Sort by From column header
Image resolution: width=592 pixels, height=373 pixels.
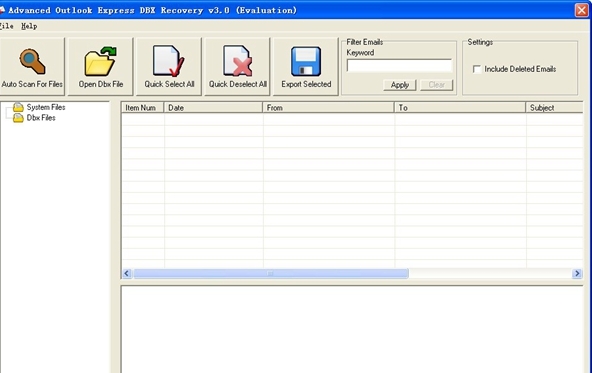(x=328, y=108)
